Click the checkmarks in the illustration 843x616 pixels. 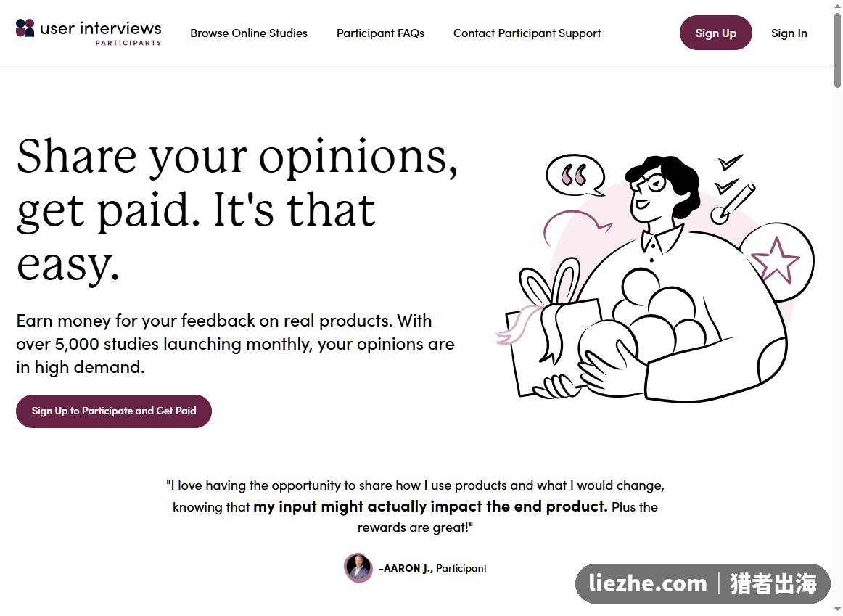point(730,174)
